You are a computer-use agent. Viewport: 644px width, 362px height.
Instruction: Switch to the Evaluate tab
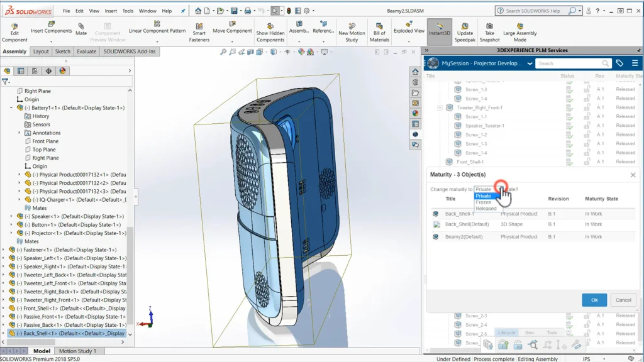point(87,52)
